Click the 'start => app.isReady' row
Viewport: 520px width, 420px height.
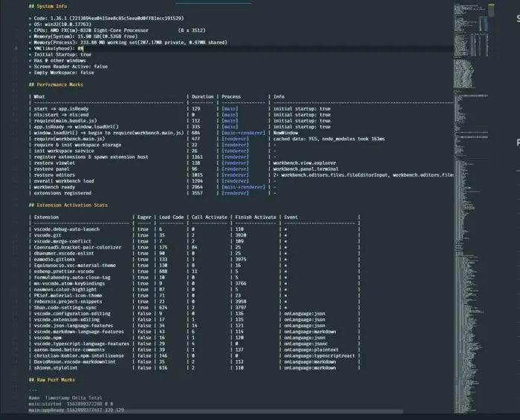61,108
